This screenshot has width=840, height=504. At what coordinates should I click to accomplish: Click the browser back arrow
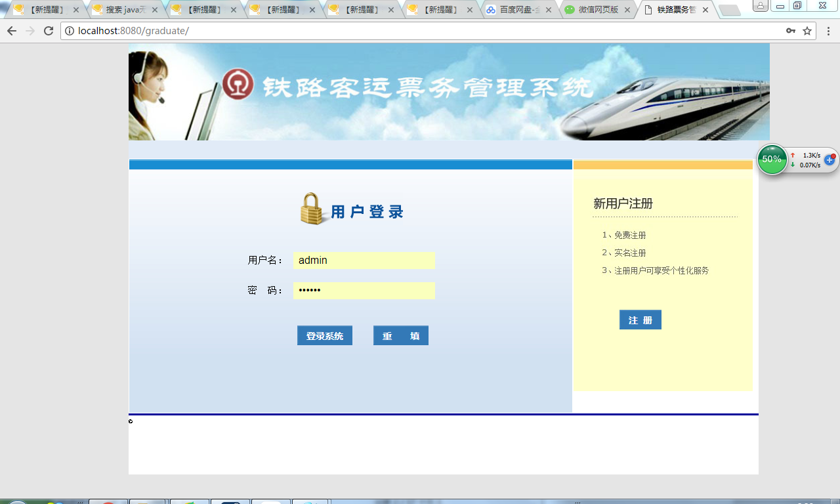[11, 30]
